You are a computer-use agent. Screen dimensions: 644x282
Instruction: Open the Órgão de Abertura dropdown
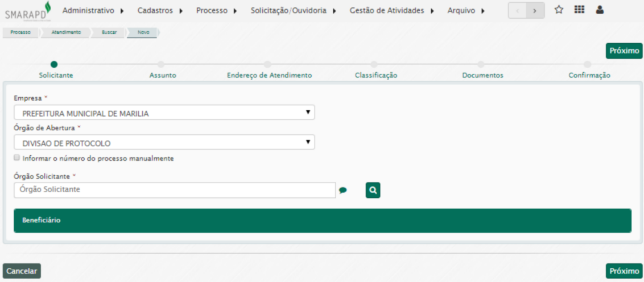(164, 142)
